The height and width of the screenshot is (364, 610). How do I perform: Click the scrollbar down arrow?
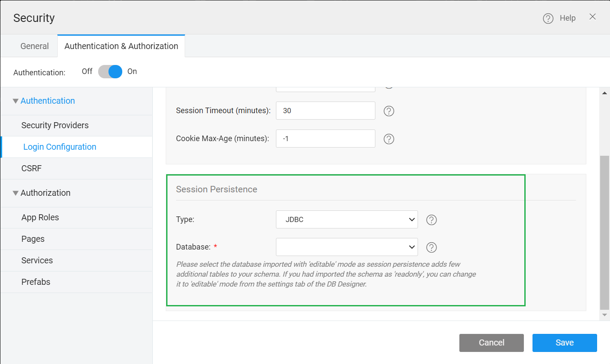click(604, 315)
